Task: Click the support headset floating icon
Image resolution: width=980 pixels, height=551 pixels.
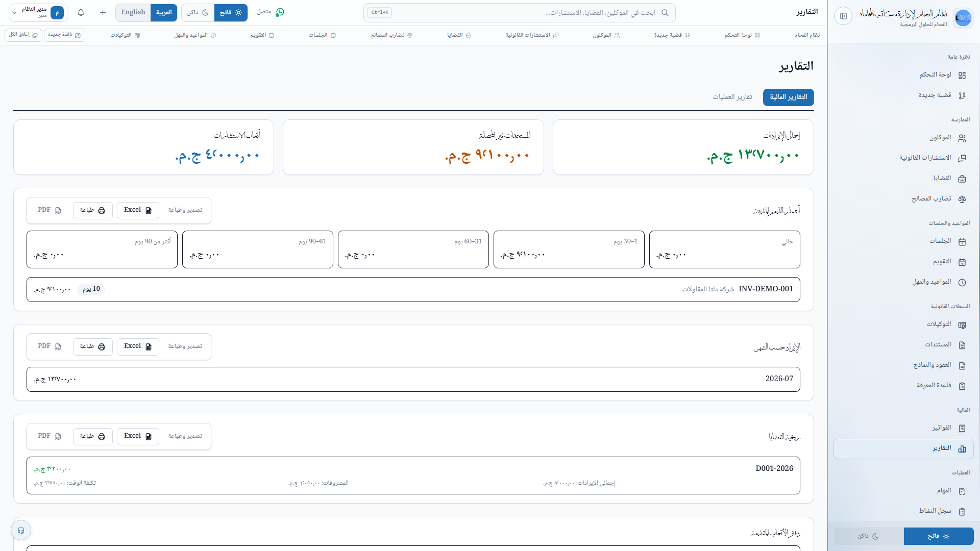Action: pos(21,531)
